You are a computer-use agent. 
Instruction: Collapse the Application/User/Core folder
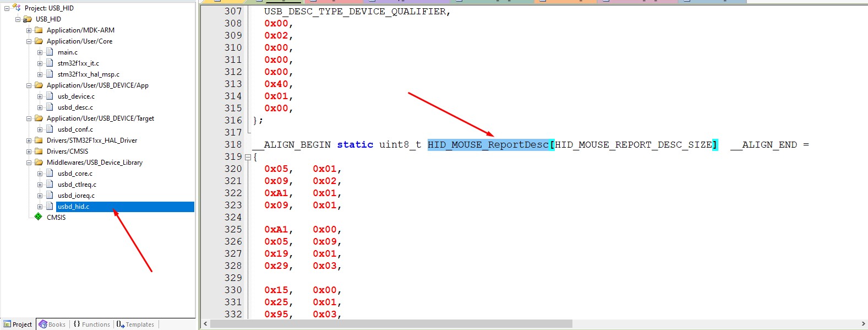click(29, 41)
